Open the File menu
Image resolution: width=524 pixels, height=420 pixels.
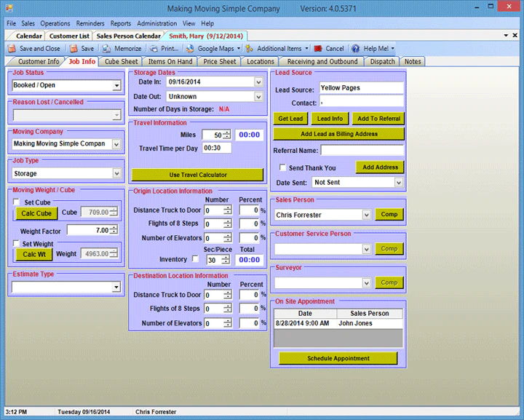click(x=11, y=23)
